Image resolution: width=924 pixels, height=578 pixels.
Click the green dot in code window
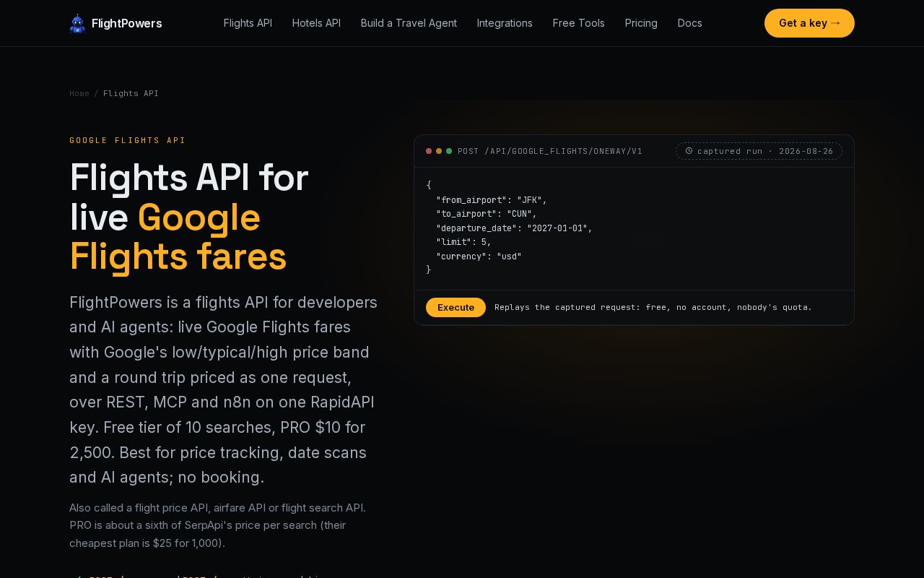point(449,151)
